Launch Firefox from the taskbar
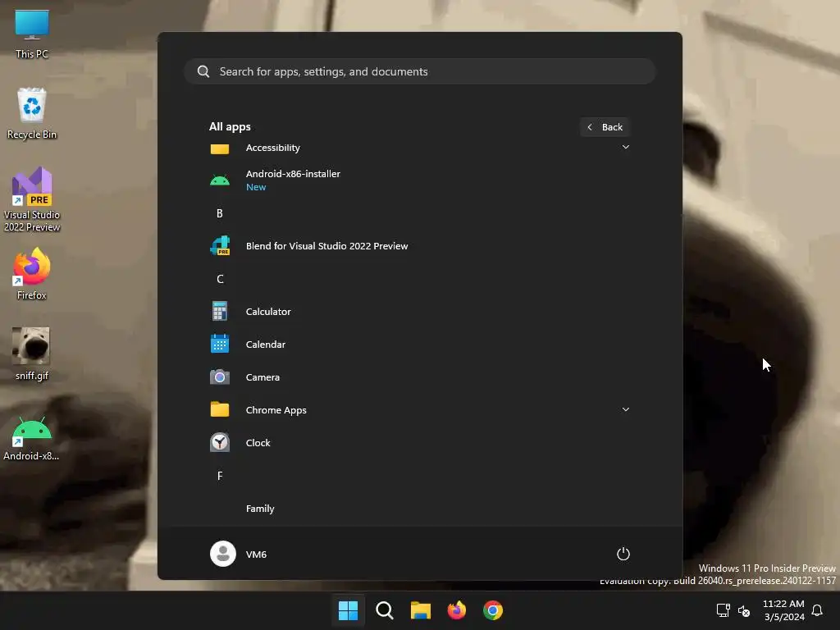Viewport: 840px width, 630px height. point(457,610)
